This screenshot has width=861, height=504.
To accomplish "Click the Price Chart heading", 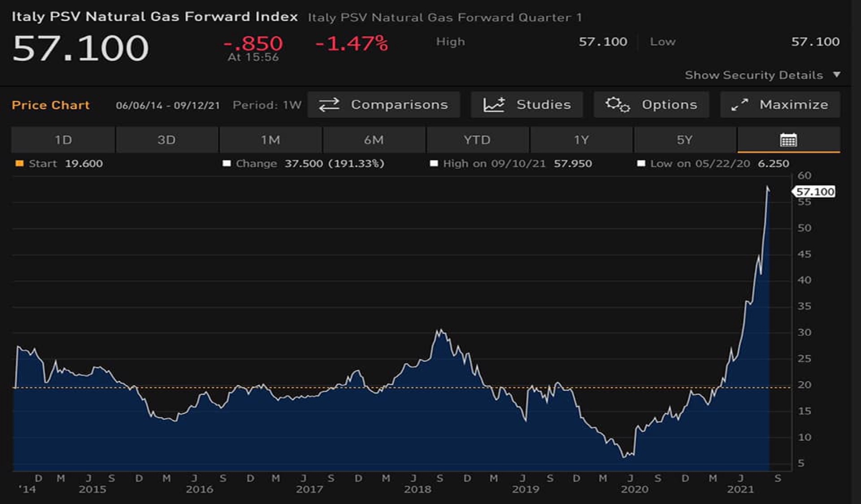I will [51, 105].
